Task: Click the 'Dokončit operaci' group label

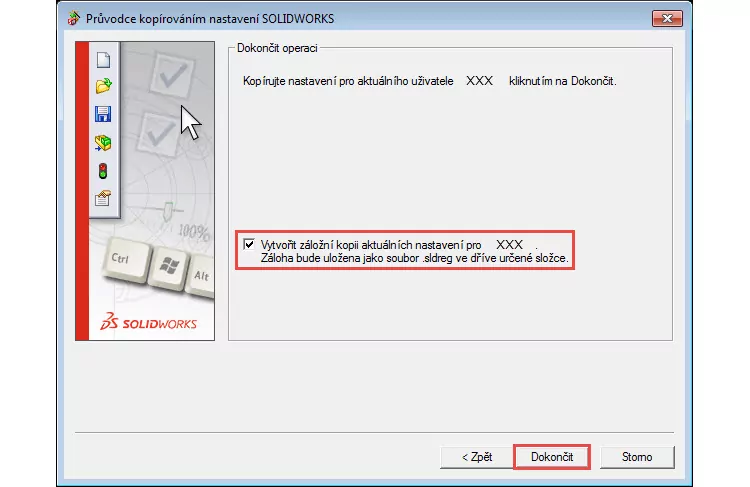Action: point(277,48)
